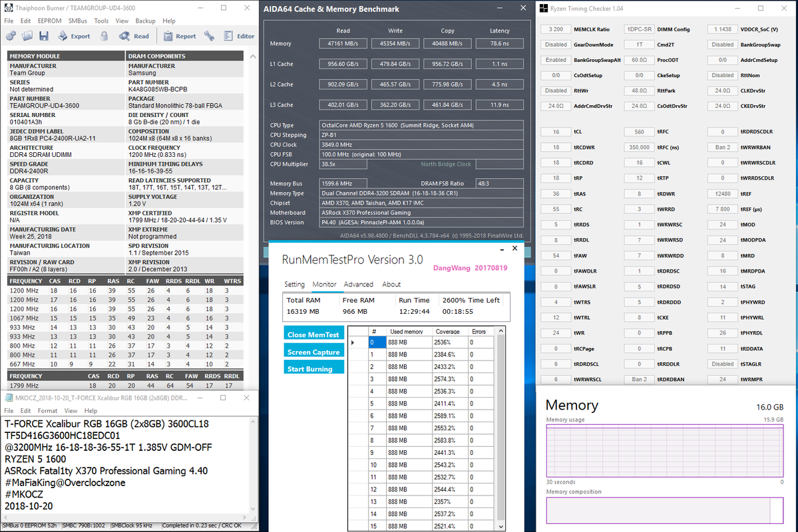Open the Format menu in Notepad
The width and height of the screenshot is (798, 532).
[47, 410]
